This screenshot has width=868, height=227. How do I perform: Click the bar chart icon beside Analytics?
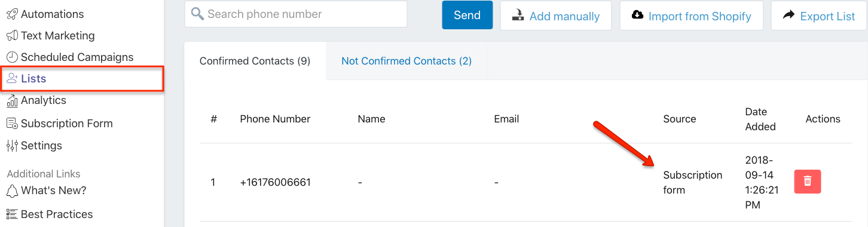point(12,100)
